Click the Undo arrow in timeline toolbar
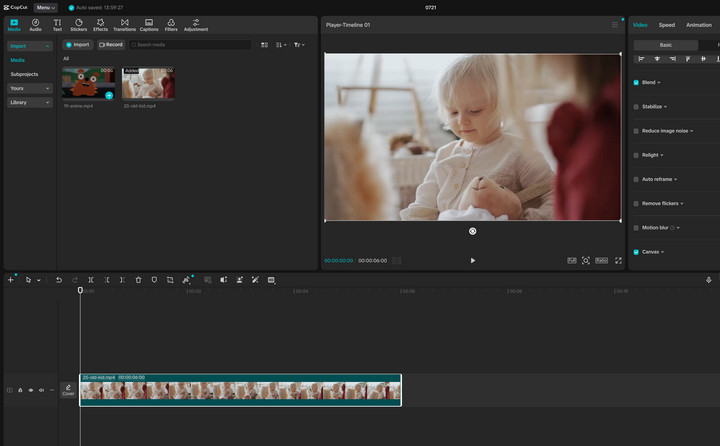 (x=59, y=280)
